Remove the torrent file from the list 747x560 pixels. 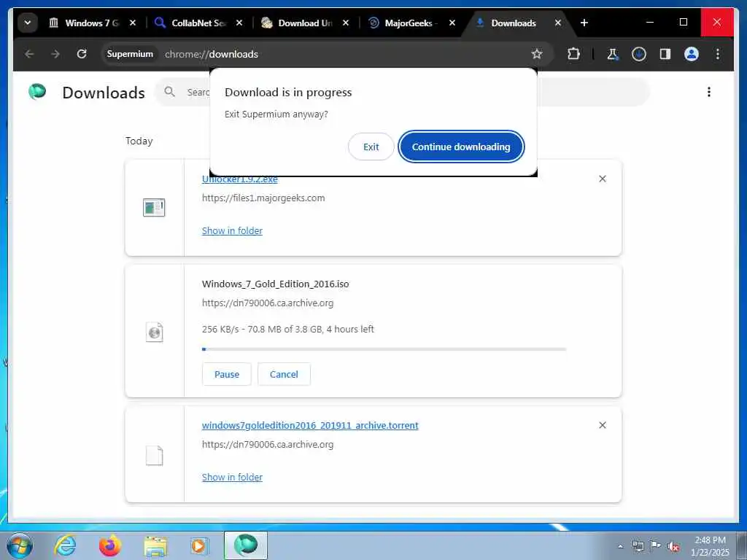tap(603, 425)
